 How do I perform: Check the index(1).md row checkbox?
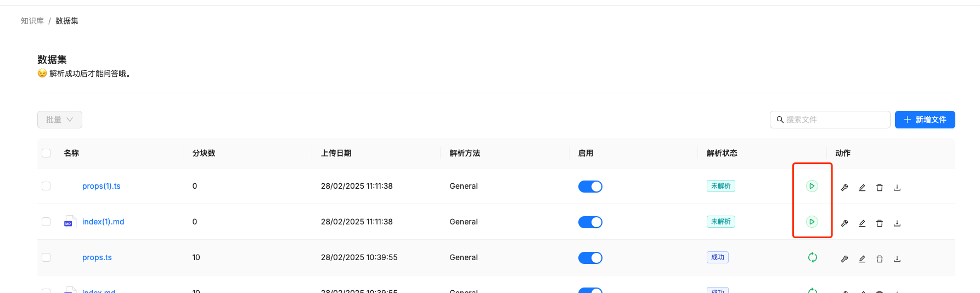click(46, 222)
